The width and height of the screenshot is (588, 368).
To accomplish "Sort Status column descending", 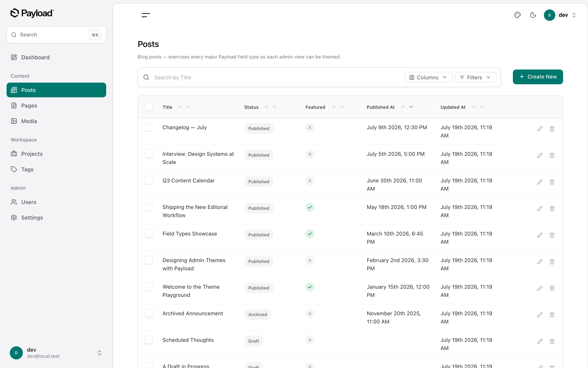I will pos(275,107).
